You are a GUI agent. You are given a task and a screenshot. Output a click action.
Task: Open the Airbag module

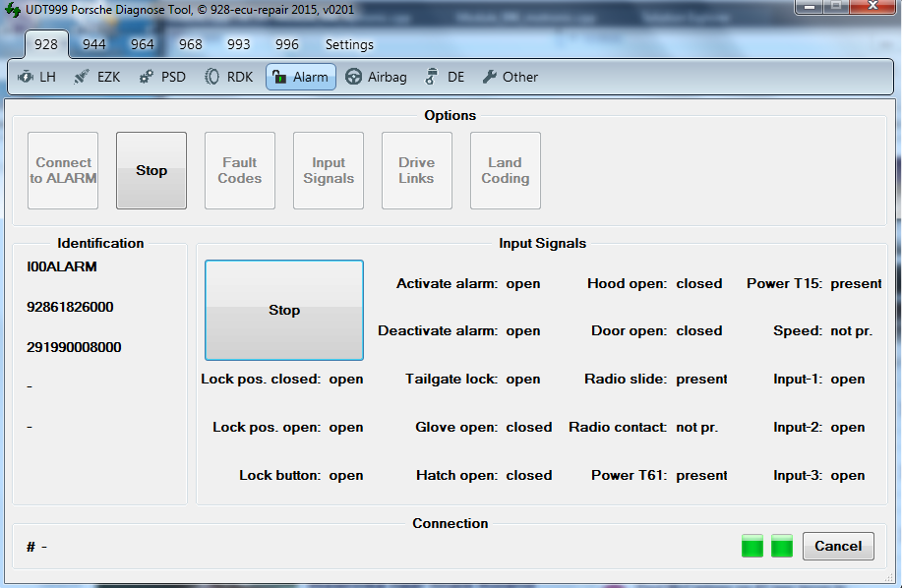pos(376,77)
